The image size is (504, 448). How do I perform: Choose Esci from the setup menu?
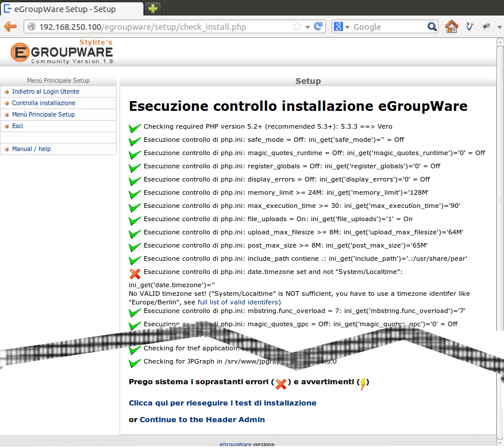(x=17, y=126)
